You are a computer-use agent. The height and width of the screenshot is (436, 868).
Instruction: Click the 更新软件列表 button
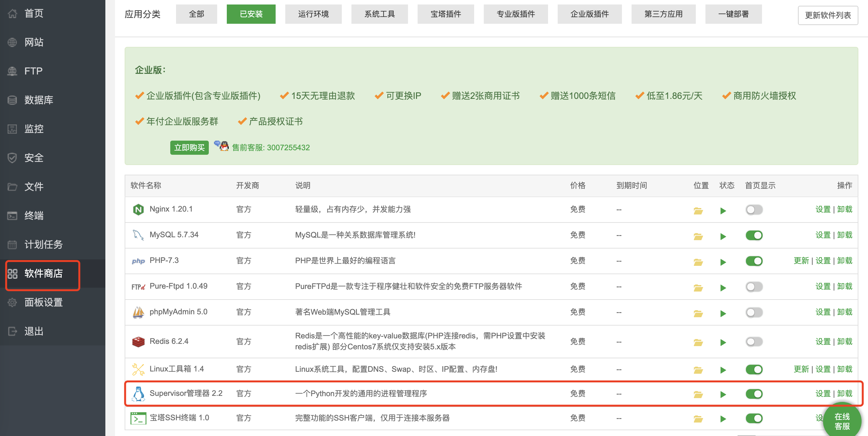tap(828, 15)
